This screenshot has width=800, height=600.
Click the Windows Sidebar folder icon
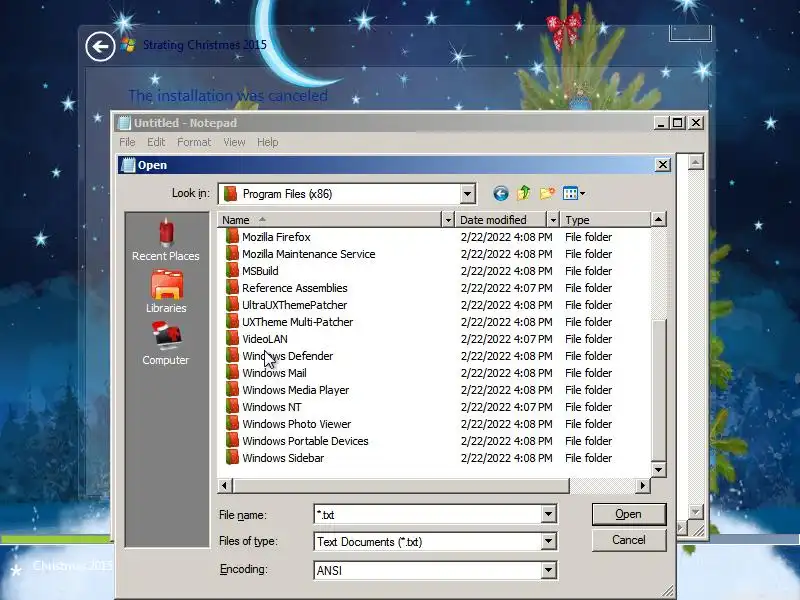(x=232, y=457)
